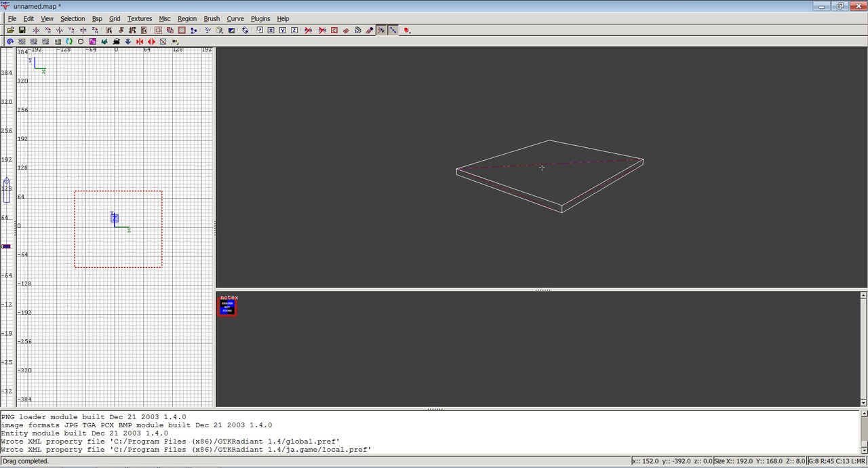The image size is (868, 468).
Task: Click the magenta square plugin icon
Action: coord(93,41)
